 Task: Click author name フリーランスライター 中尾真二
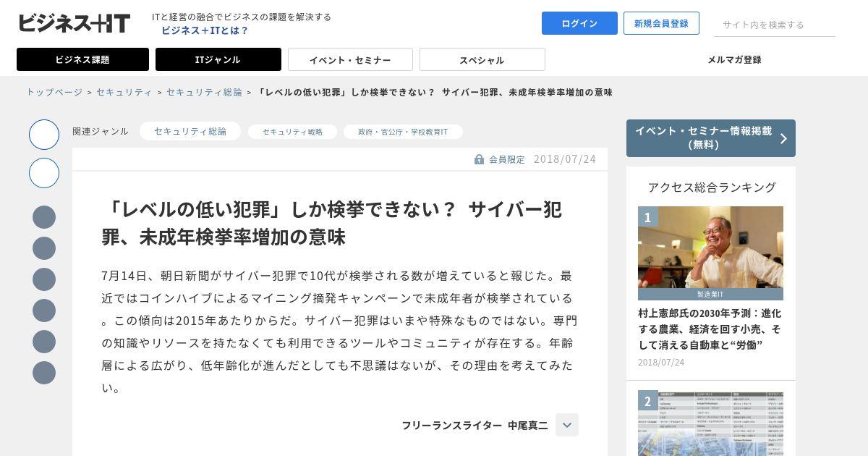pyautogui.click(x=475, y=425)
